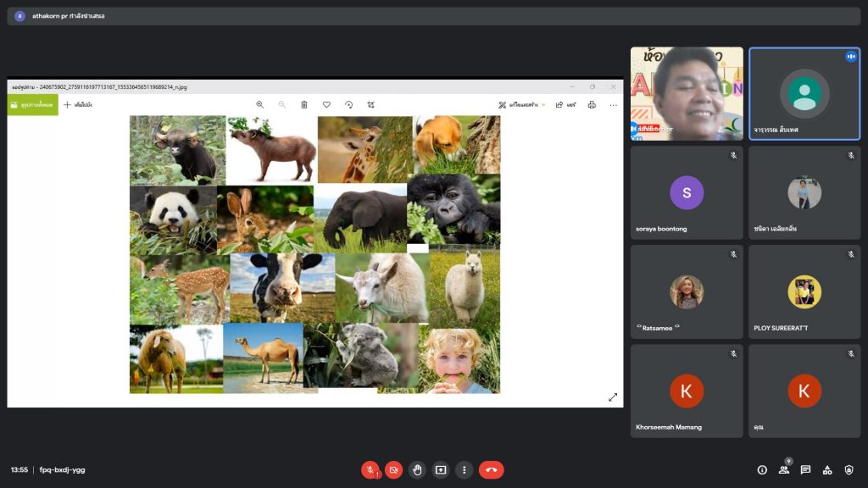This screenshot has width=868, height=488.
Task: Leave the call with the red hang-up button
Action: pyautogui.click(x=491, y=469)
